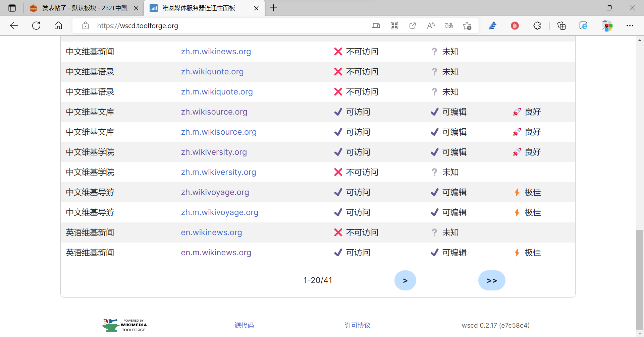Click the red X for zh.m.wikinews.org
Image resolution: width=644 pixels, height=337 pixels.
338,52
